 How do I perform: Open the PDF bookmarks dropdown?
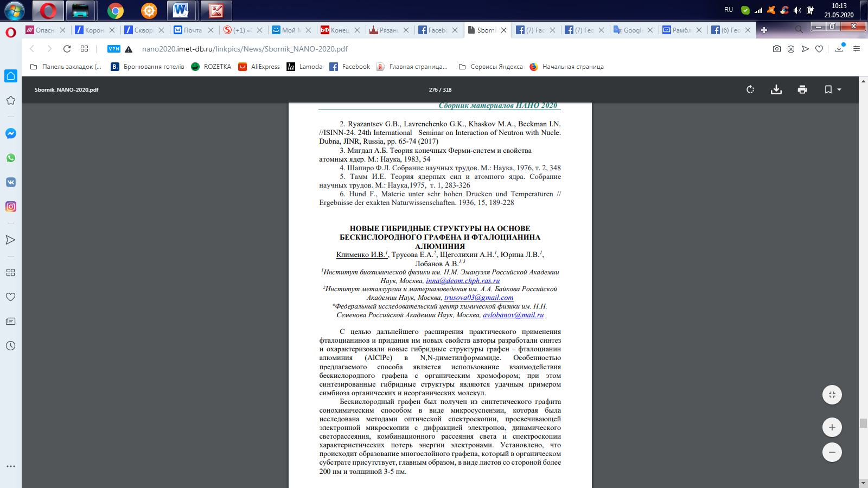833,89
